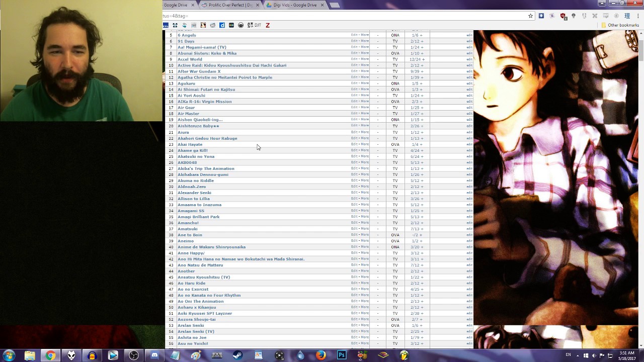
Task: Click right-side edit for Amanchu!
Action: (x=469, y=223)
